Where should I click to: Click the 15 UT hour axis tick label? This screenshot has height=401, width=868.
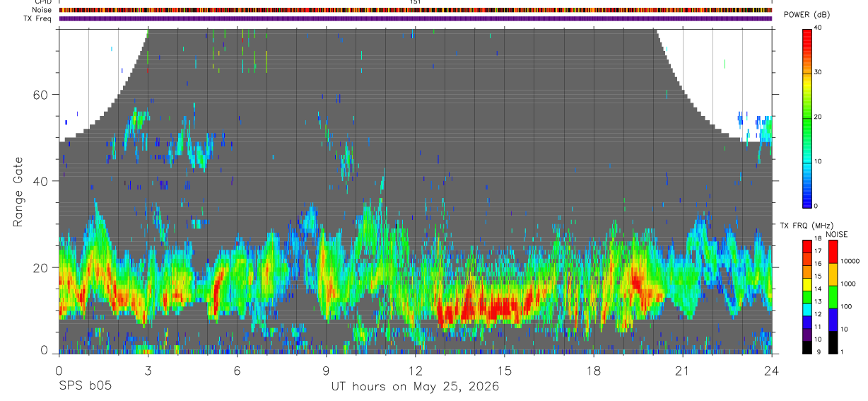(505, 371)
